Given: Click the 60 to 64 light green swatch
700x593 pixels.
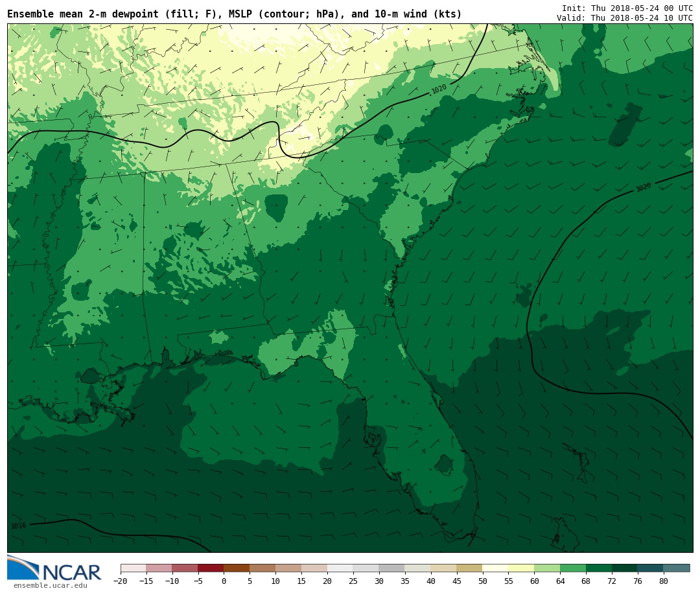Looking at the screenshot, I should click(548, 568).
